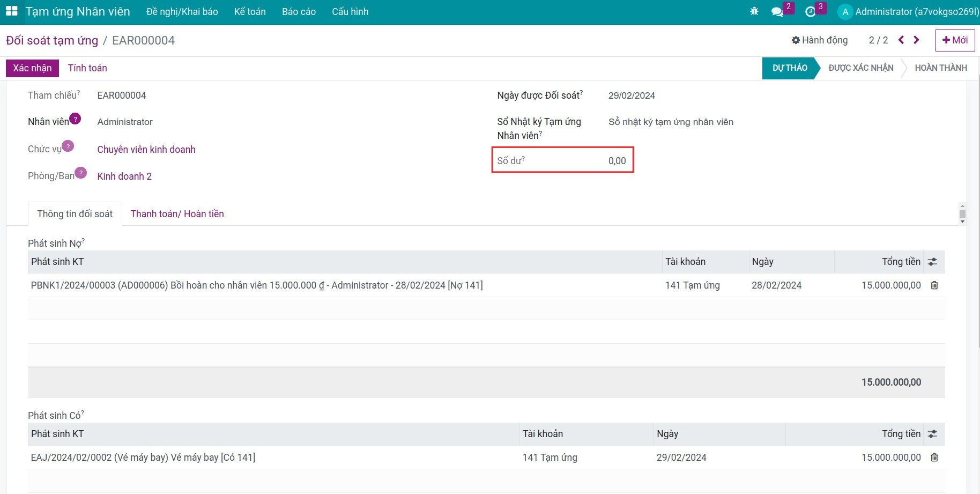The image size is (980, 494).
Task: Click the Số dư 0,00 value
Action: (617, 161)
